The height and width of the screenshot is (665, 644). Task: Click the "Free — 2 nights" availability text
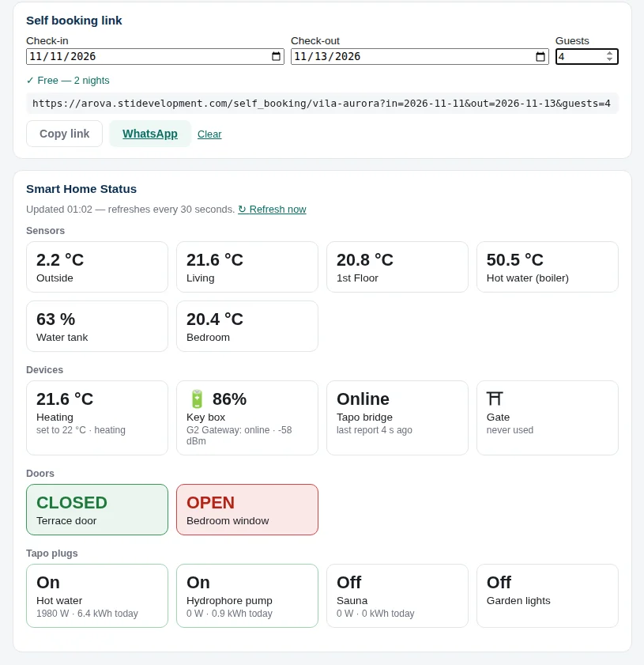pyautogui.click(x=68, y=80)
